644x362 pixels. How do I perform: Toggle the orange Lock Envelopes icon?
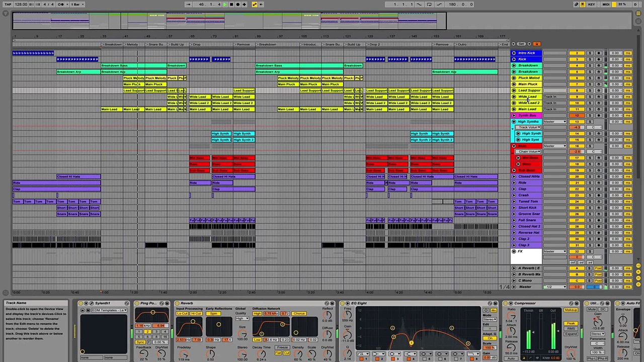[537, 44]
